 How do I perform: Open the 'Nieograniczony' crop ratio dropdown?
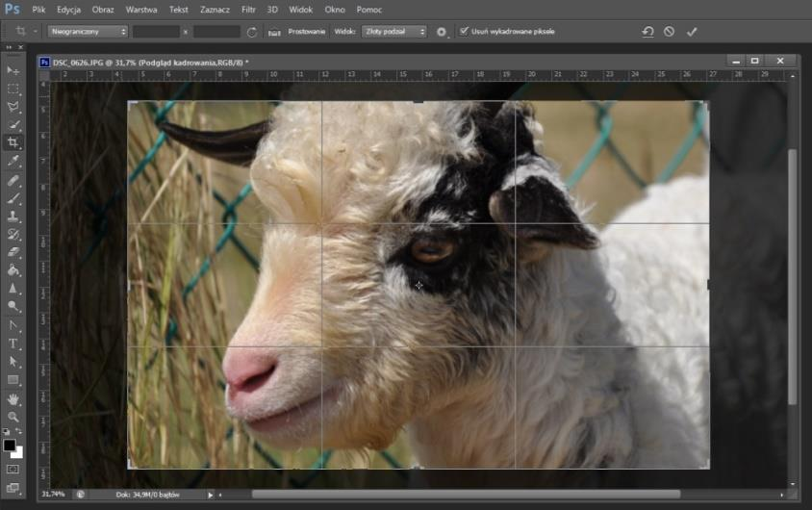click(x=87, y=32)
